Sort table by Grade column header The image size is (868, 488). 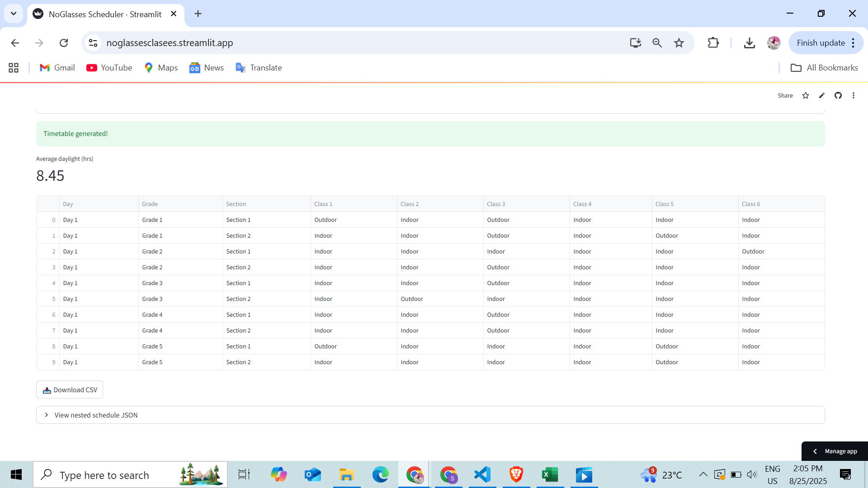tap(150, 204)
